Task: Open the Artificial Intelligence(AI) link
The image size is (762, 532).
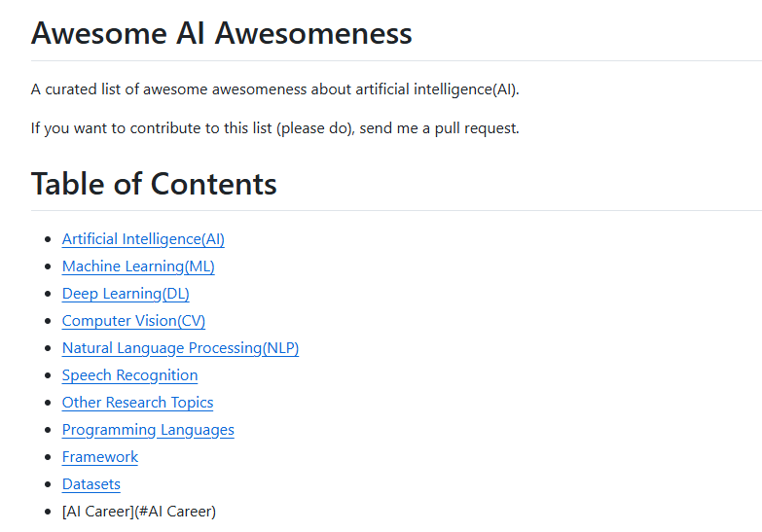Action: tap(143, 239)
